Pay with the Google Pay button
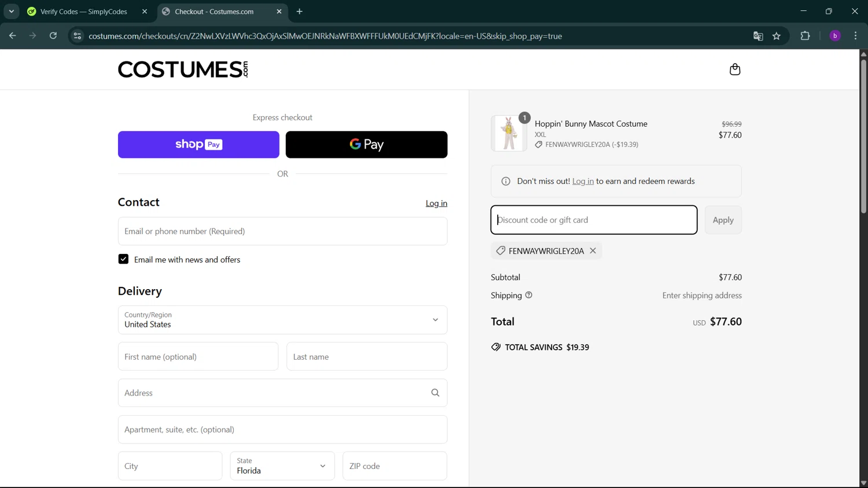This screenshot has height=488, width=868. (x=366, y=145)
